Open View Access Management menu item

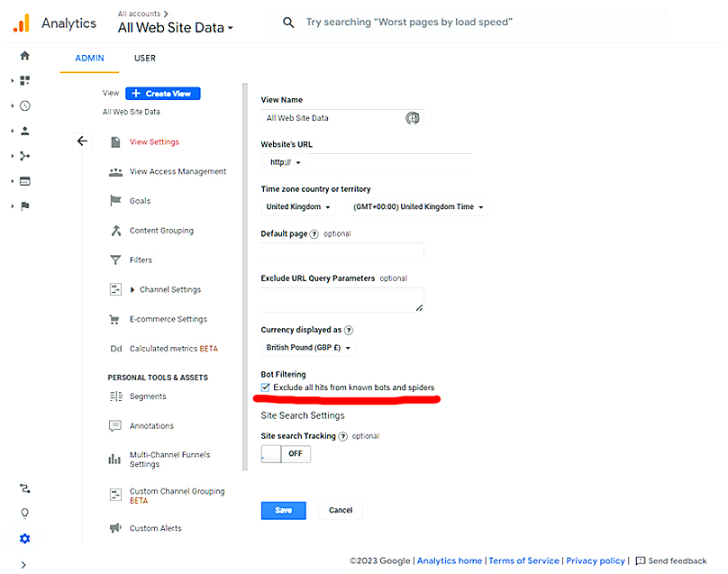tap(177, 172)
